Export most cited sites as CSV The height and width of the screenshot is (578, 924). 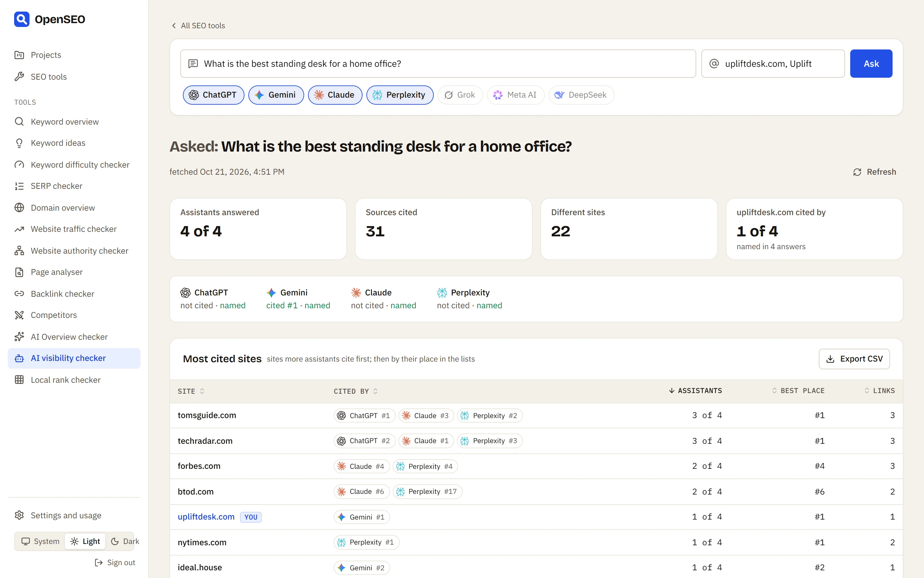coord(854,359)
